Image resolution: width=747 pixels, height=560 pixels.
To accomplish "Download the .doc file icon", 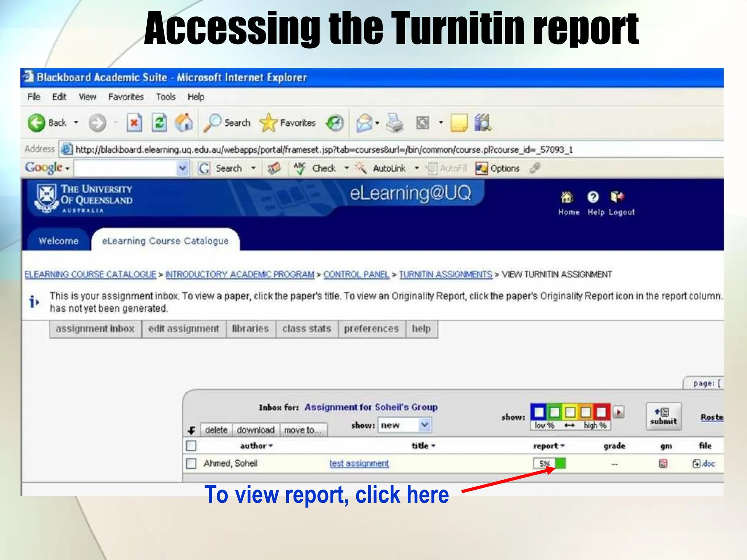I will 703,464.
